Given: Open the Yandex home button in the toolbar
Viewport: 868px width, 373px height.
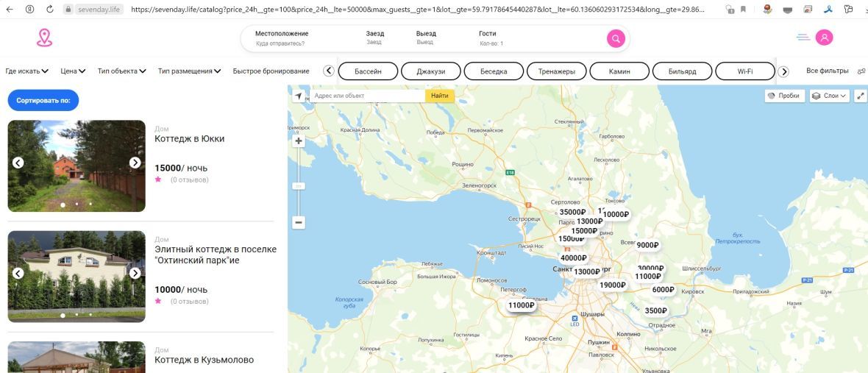Looking at the screenshot, I should click(30, 10).
